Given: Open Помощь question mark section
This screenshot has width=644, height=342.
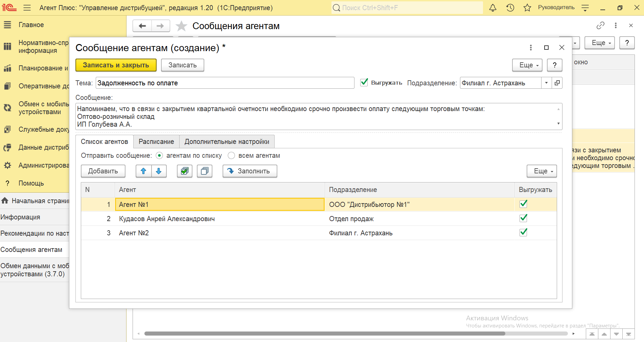Looking at the screenshot, I should coord(31,183).
